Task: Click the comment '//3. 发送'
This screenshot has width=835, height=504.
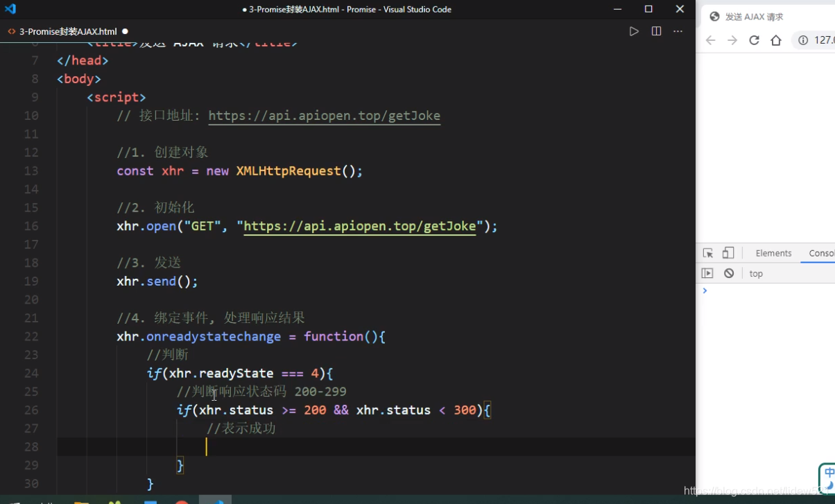Action: pos(148,263)
